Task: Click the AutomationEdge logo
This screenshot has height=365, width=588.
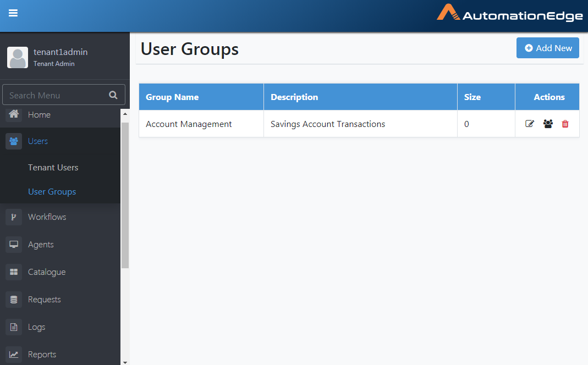Action: click(x=510, y=13)
